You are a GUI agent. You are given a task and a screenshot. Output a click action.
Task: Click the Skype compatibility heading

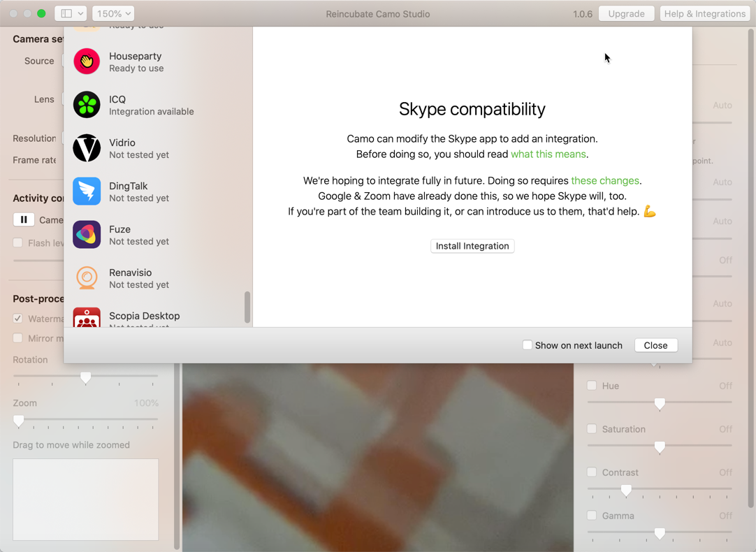pyautogui.click(x=472, y=109)
